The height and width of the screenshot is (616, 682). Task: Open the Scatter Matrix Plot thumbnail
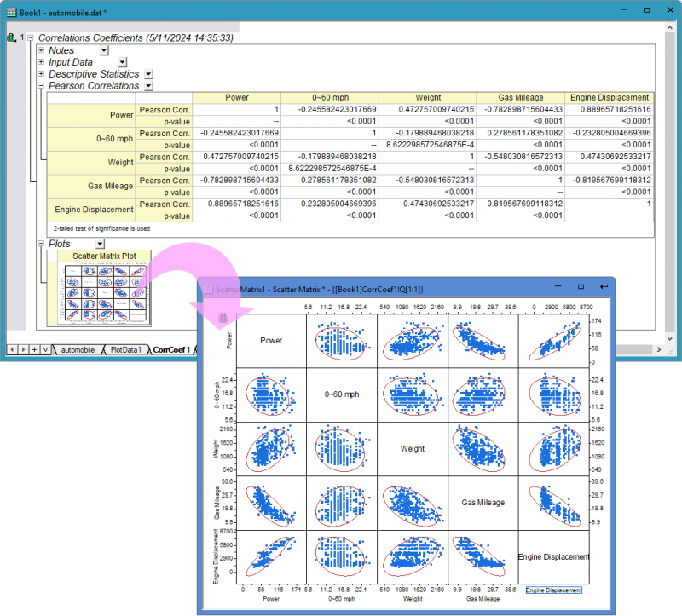[x=104, y=293]
